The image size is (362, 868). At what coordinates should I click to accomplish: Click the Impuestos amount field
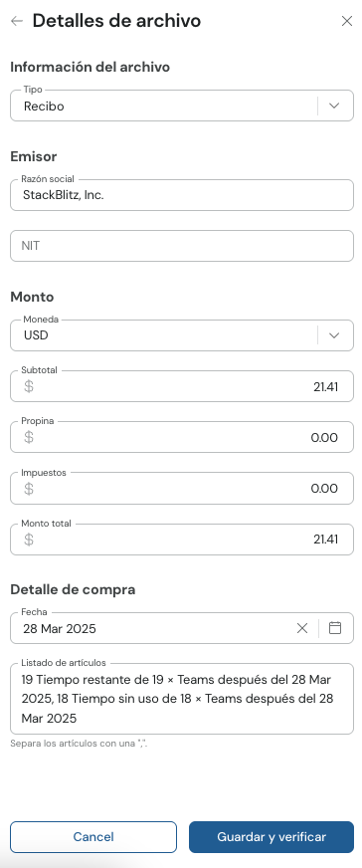pos(182,488)
